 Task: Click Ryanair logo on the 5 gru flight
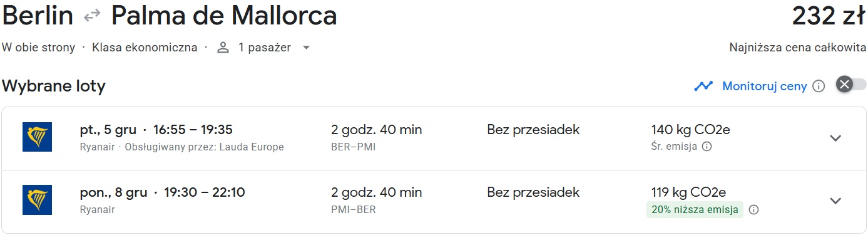pos(37,137)
